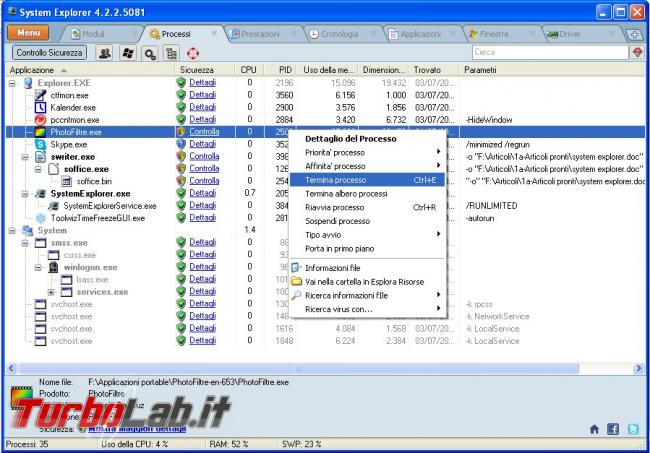The image size is (650, 453).
Task: Click the Kalender.exe clock icon
Action: pyautogui.click(x=40, y=108)
